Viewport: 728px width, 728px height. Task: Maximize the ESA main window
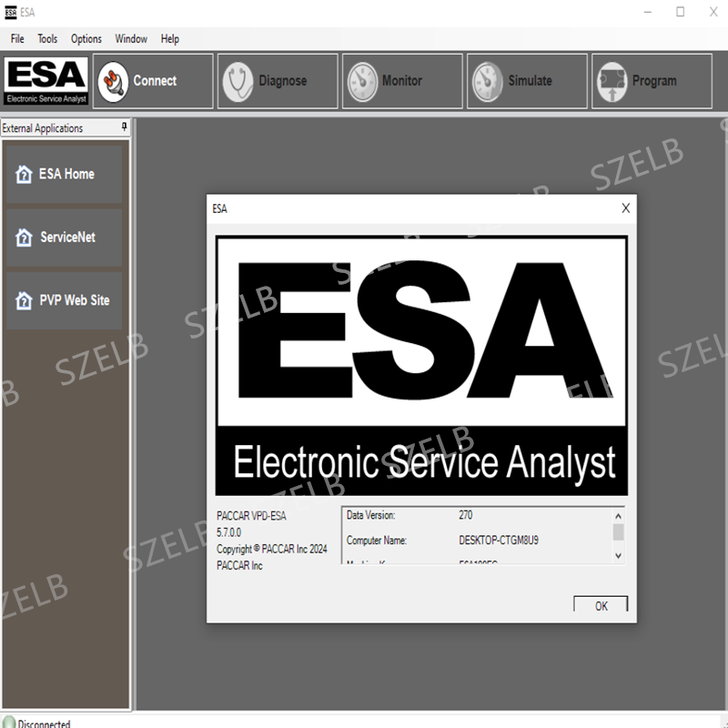[x=680, y=12]
